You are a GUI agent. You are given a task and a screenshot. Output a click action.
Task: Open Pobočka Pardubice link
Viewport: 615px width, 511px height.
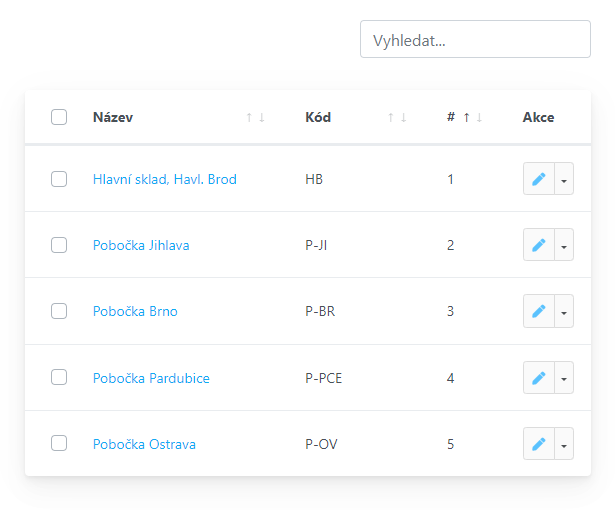pyautogui.click(x=151, y=378)
